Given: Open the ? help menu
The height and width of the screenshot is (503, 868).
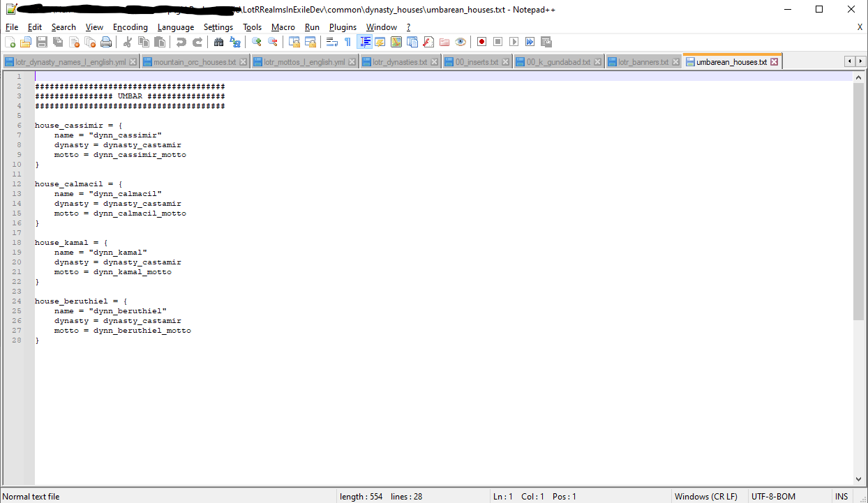Looking at the screenshot, I should (x=409, y=27).
